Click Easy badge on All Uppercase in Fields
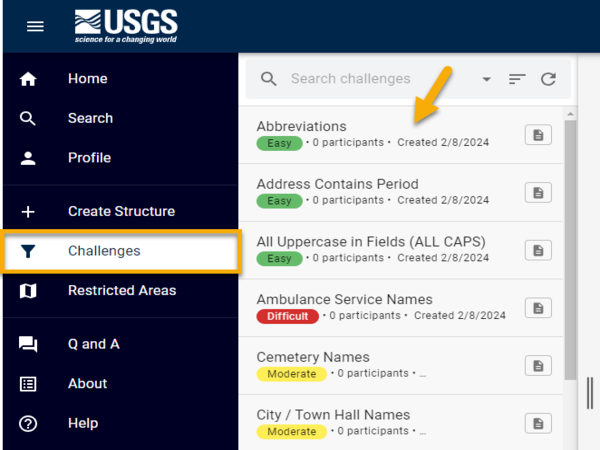This screenshot has width=600, height=450. [279, 259]
